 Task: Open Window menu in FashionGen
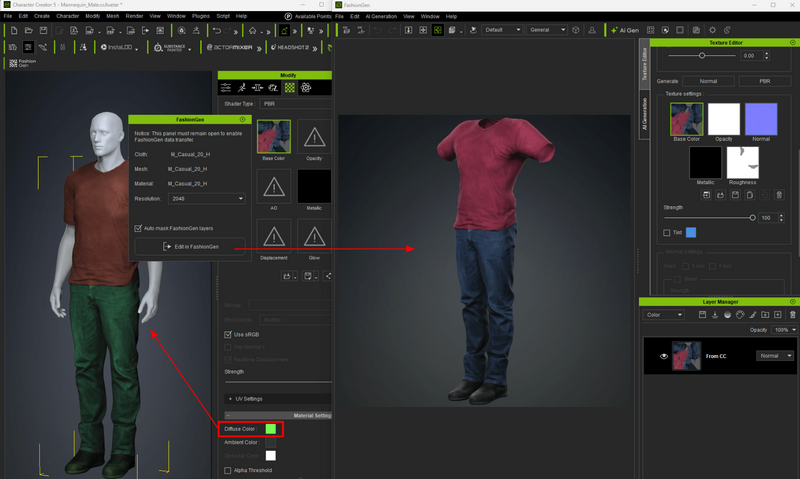point(430,16)
